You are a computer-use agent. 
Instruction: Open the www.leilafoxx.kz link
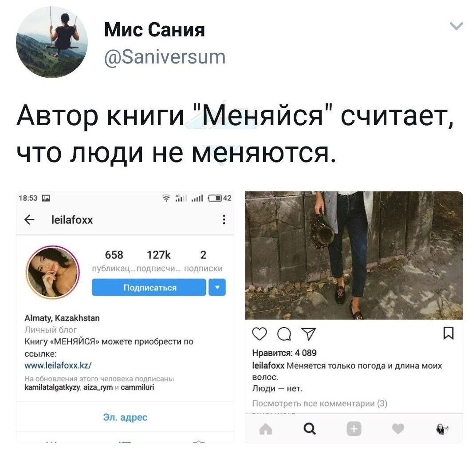click(x=58, y=365)
